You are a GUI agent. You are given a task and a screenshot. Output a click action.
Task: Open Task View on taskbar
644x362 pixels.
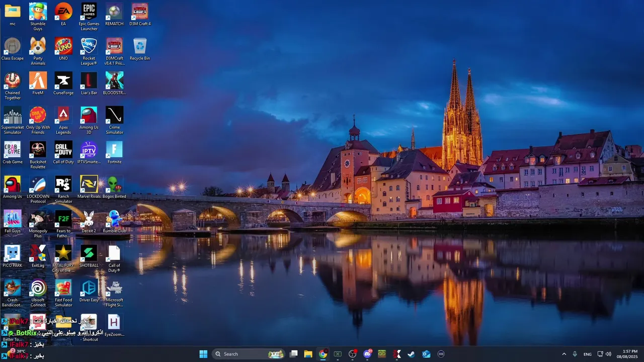(x=294, y=354)
